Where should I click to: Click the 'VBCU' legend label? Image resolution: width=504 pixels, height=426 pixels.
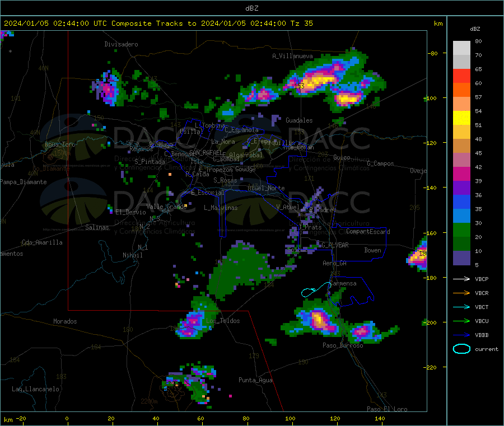pyautogui.click(x=482, y=321)
